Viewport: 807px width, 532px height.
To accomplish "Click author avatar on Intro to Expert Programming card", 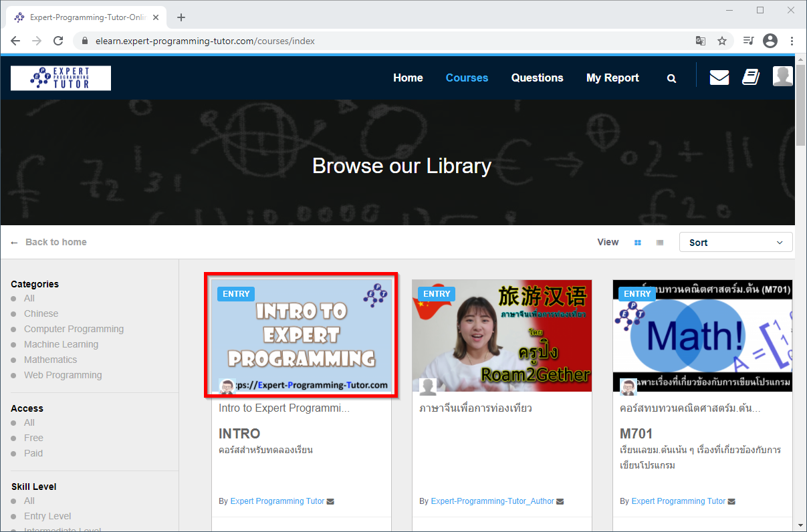I will point(227,387).
